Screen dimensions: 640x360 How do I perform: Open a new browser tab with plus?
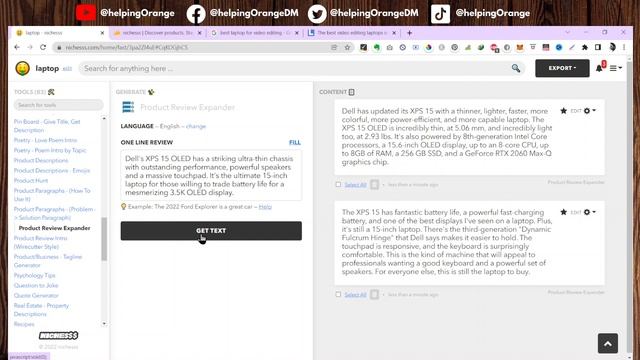pyautogui.click(x=409, y=33)
